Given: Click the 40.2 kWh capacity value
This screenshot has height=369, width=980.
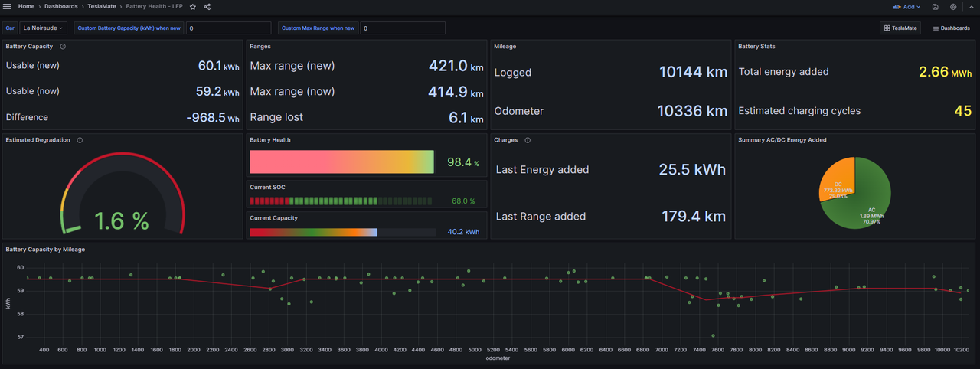Looking at the screenshot, I should (x=463, y=232).
